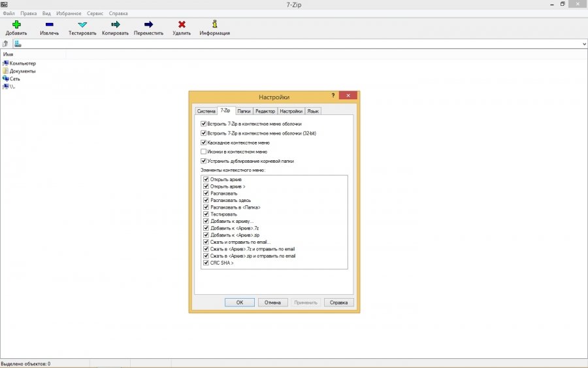Image resolution: width=588 pixels, height=368 pixels.
Task: Click status bar text Выделено объектов: 0
Action: 25,363
